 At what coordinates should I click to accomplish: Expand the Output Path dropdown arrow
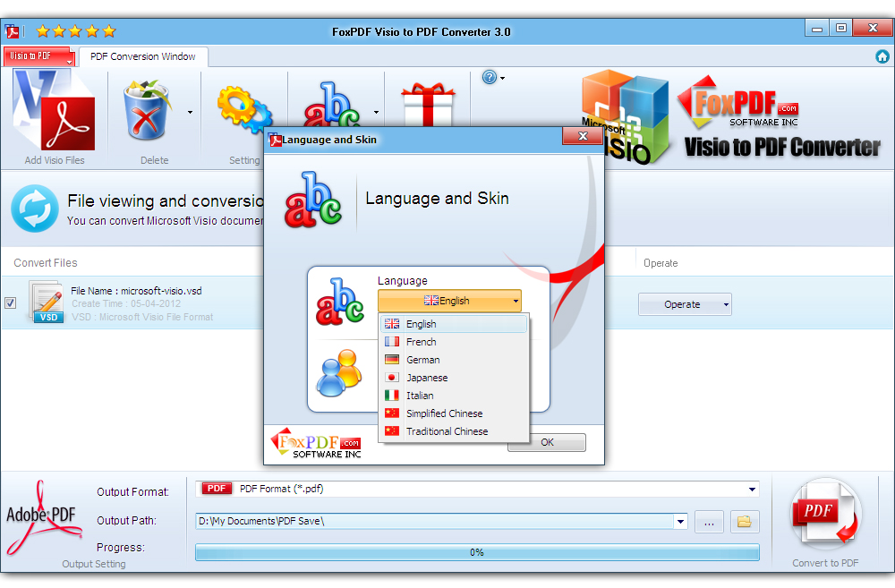tap(680, 521)
